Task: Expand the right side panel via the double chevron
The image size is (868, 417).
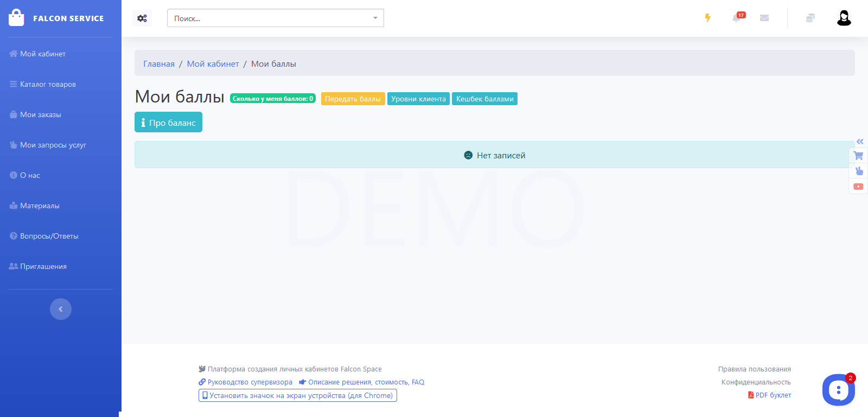Action: tap(860, 142)
